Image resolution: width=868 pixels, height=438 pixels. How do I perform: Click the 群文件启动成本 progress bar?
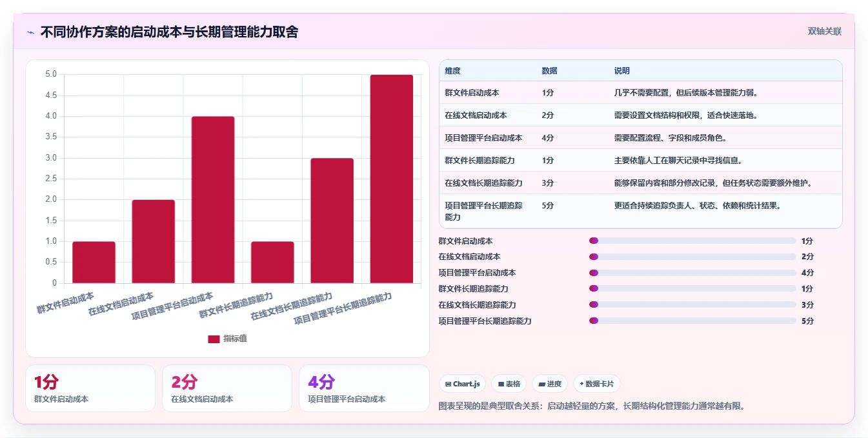pyautogui.click(x=692, y=241)
